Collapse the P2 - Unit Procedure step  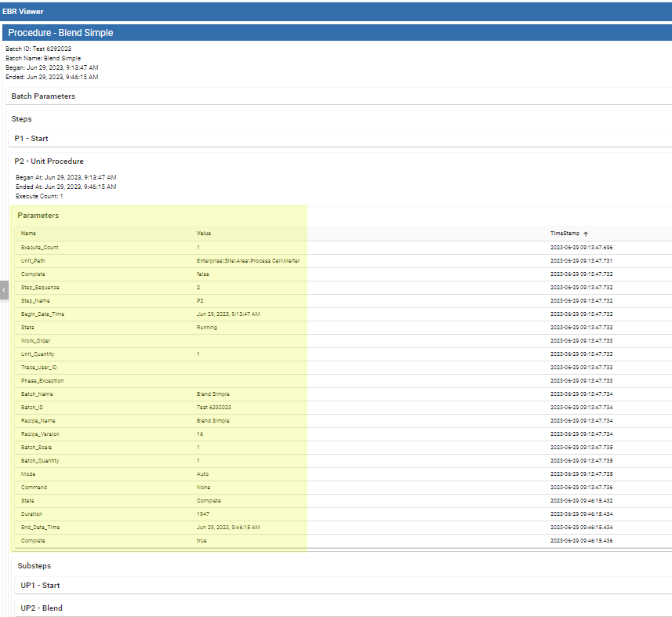click(x=49, y=162)
